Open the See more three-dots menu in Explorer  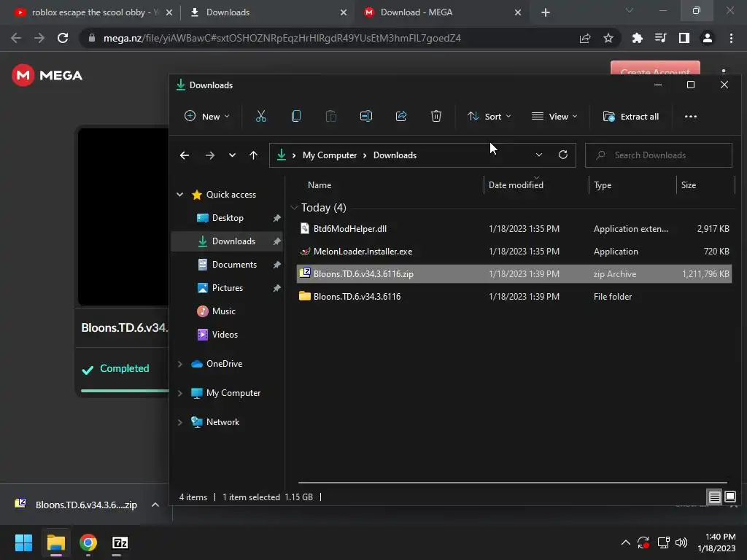(690, 116)
